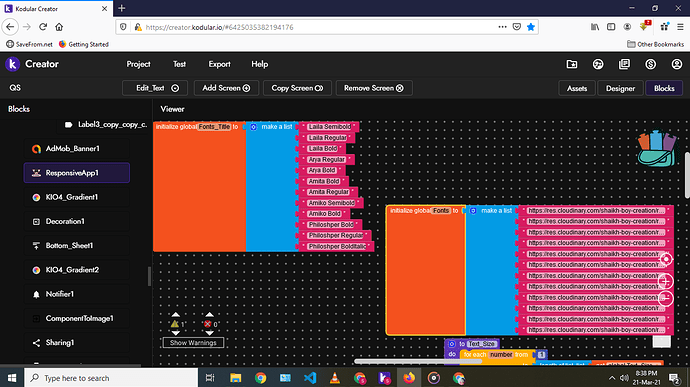Open the Help menu
Screen dimensions: 690x387
tap(260, 64)
